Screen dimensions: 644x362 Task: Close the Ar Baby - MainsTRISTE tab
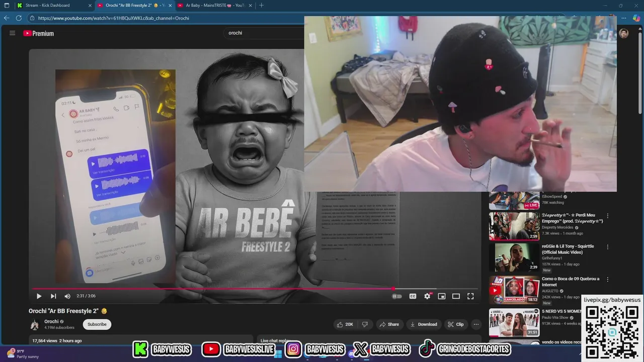250,6
